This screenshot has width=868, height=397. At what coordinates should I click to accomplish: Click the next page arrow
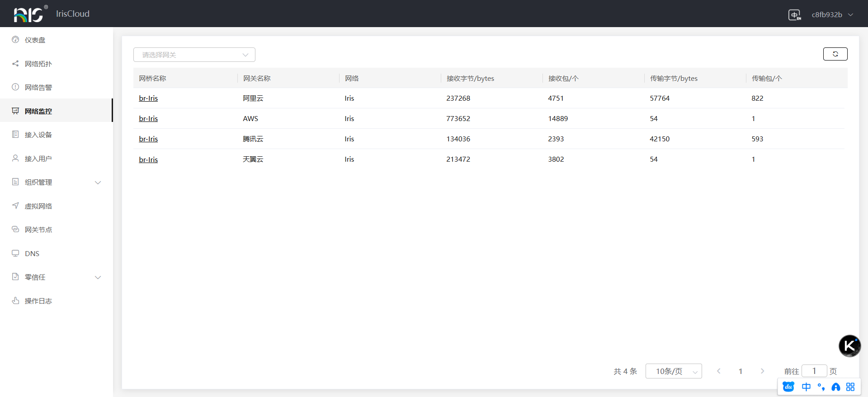(762, 371)
